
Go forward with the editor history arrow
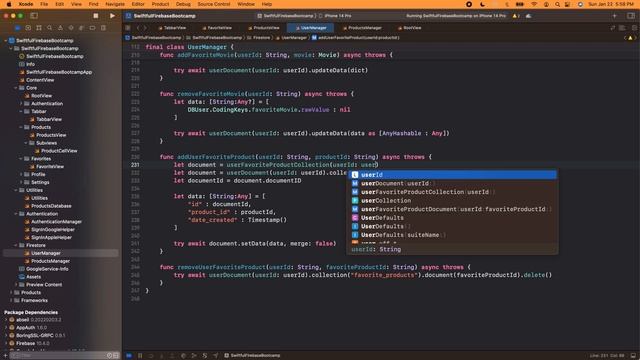tap(145, 28)
